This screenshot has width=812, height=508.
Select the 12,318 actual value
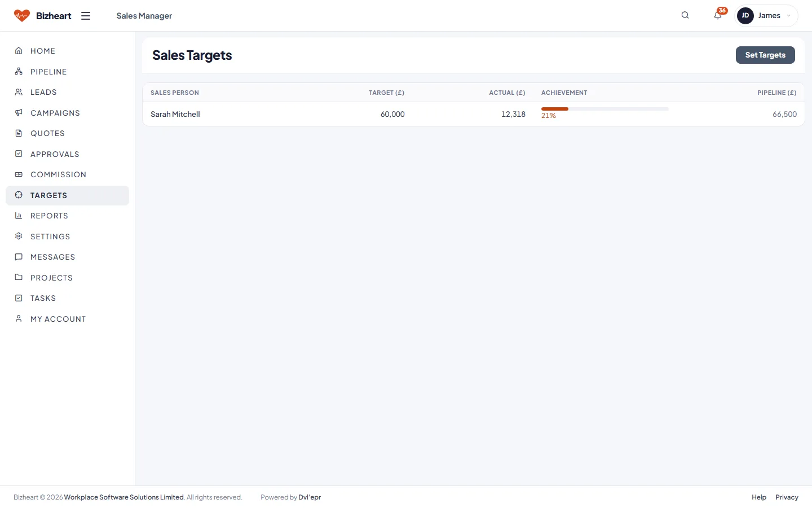pos(513,114)
